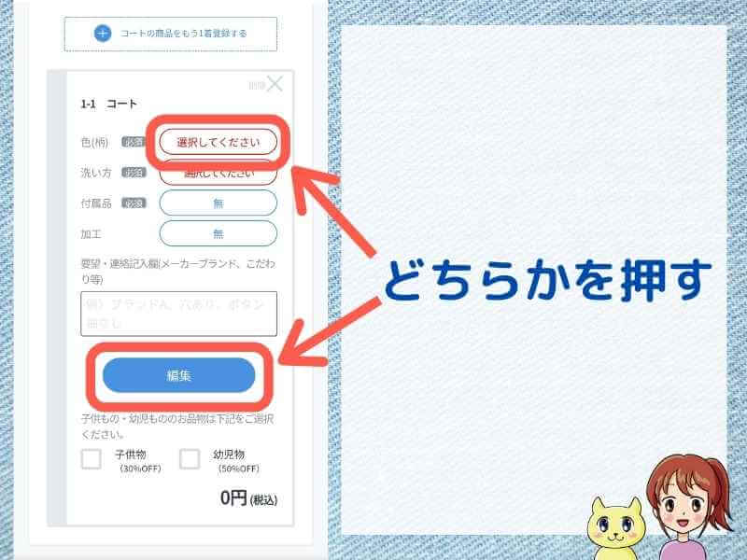747x560 pixels.
Task: Click the 1-1 コート heading
Action: click(x=108, y=104)
